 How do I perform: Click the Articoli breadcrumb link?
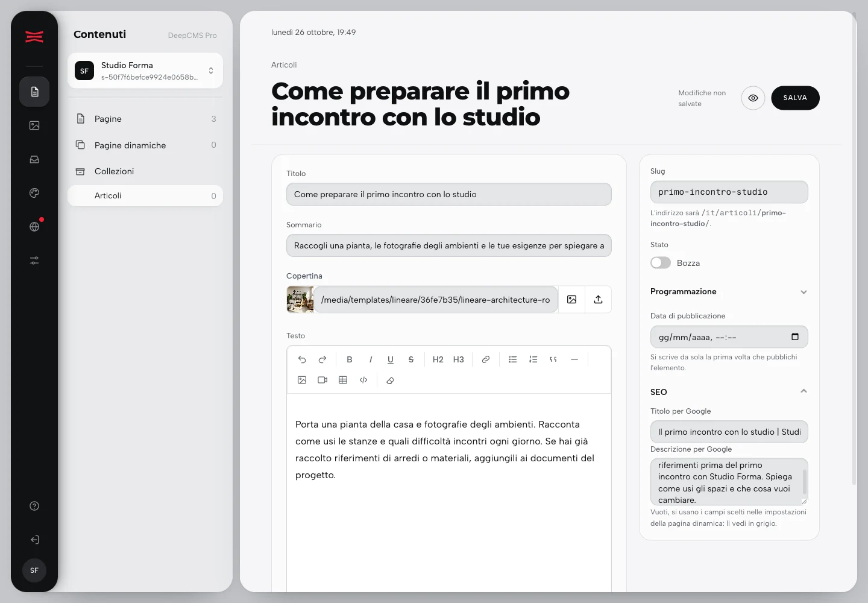(284, 65)
